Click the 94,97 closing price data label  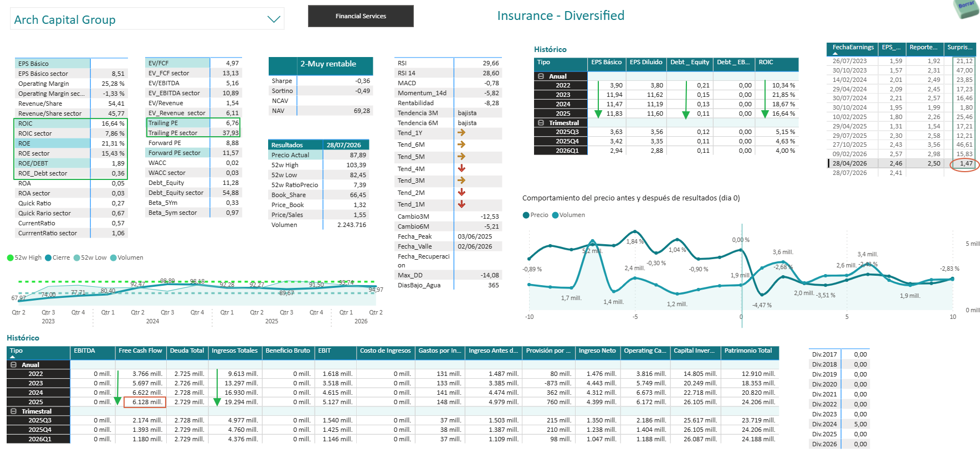[x=376, y=290]
